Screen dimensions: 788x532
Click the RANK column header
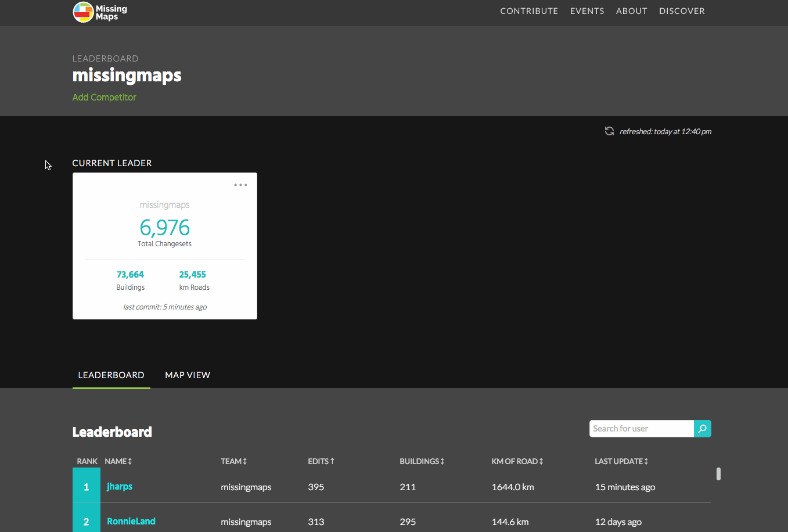point(87,461)
